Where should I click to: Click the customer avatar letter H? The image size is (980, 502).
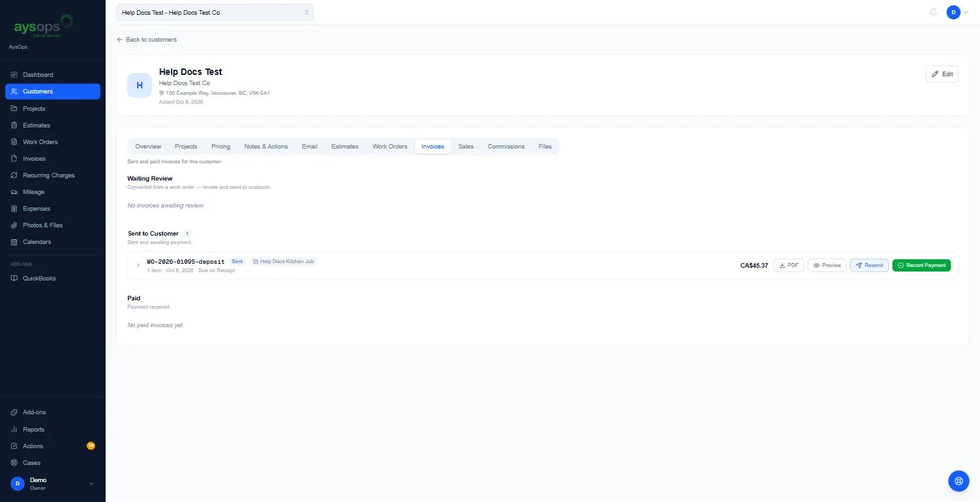pyautogui.click(x=140, y=85)
